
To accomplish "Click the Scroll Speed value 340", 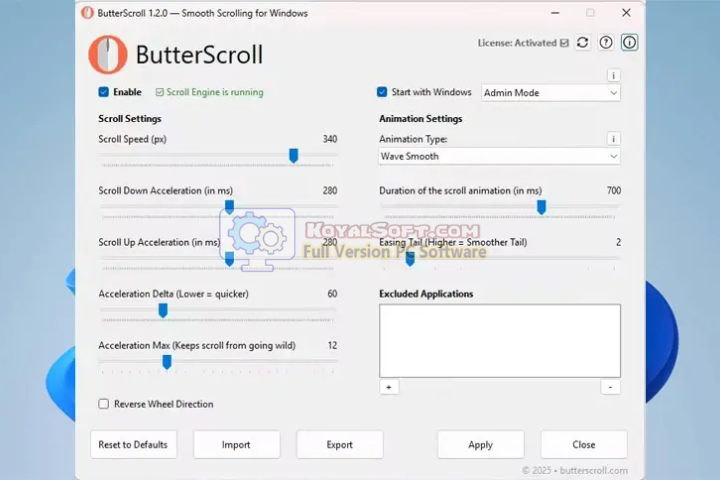I will (x=330, y=139).
